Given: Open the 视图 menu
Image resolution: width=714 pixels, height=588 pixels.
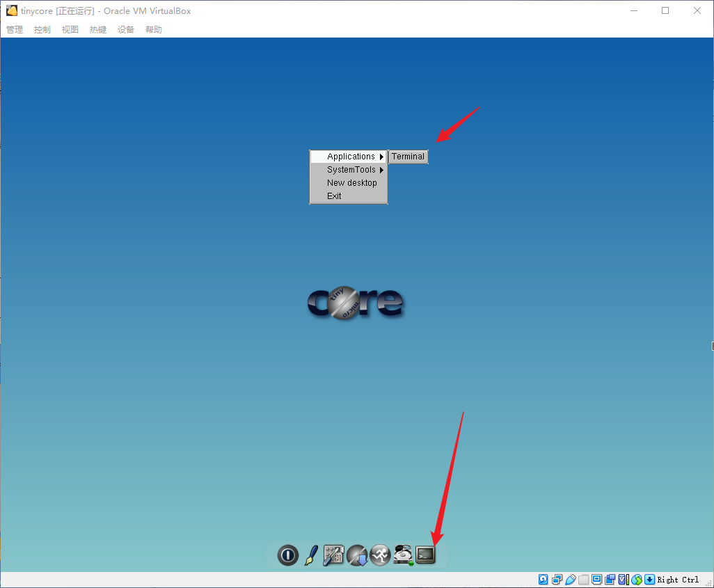Looking at the screenshot, I should click(70, 30).
